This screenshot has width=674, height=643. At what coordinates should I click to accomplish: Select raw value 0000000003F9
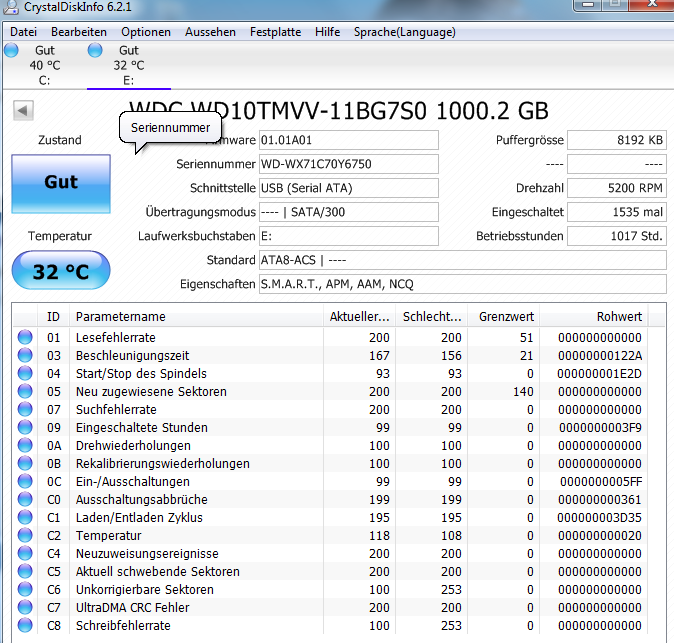(600, 428)
